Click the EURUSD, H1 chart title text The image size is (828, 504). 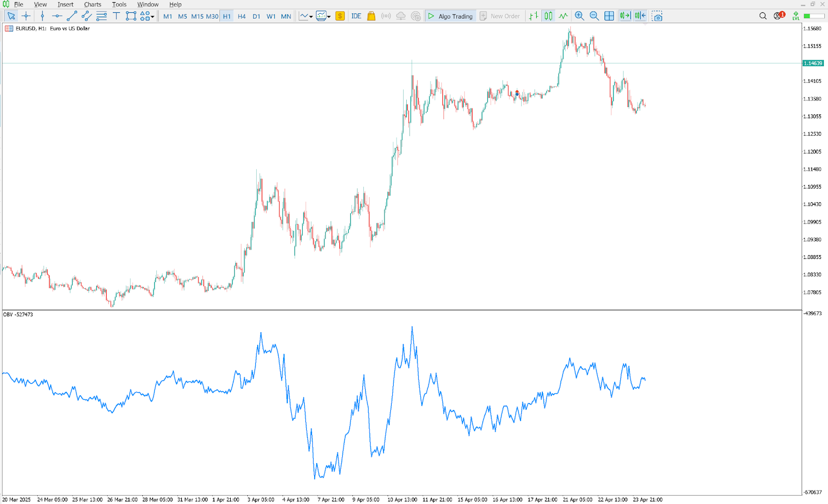[x=53, y=28]
